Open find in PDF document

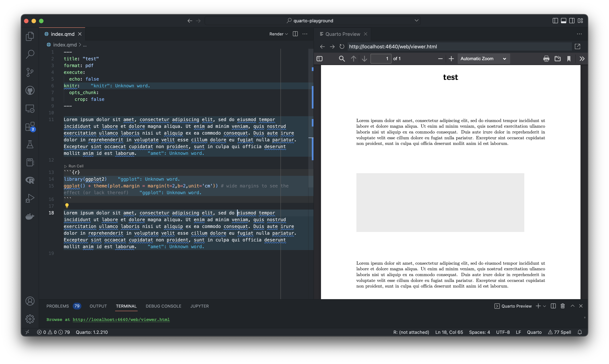(x=342, y=59)
